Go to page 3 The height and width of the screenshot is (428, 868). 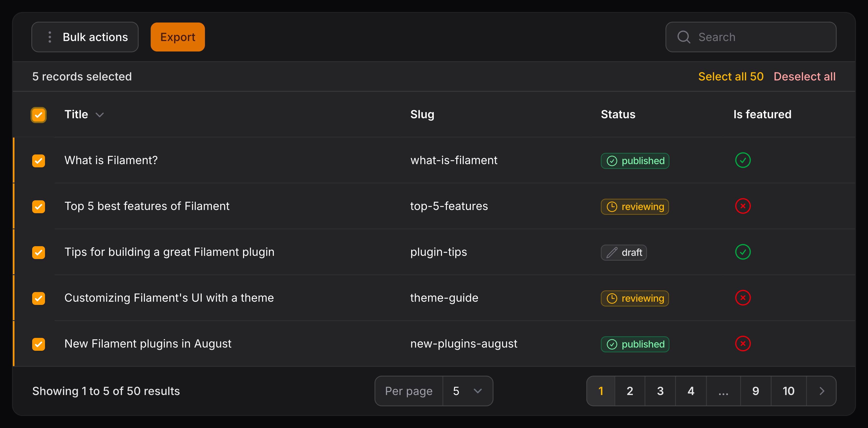click(x=660, y=391)
